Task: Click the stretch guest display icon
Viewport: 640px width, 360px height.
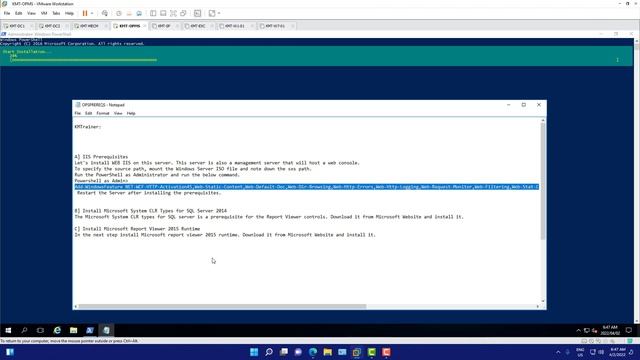Action: coord(212,13)
